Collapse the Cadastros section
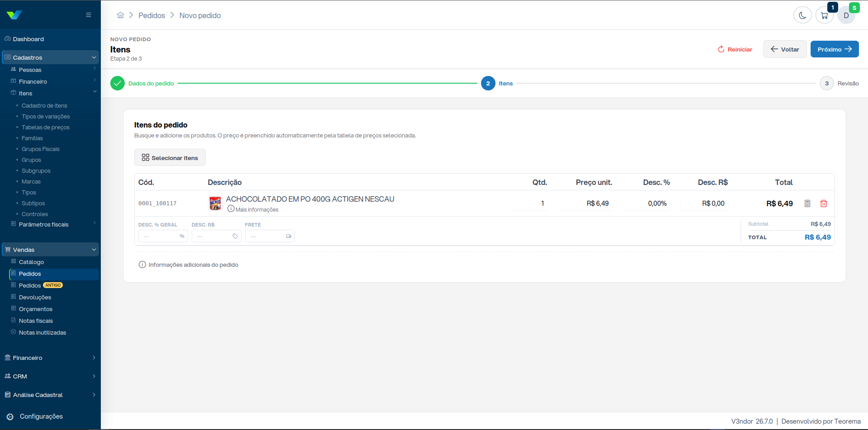The height and width of the screenshot is (430, 868). pos(50,57)
